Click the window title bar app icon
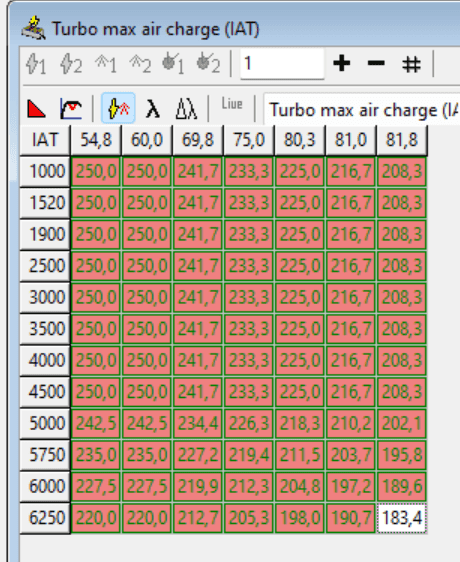Image resolution: width=460 pixels, height=562 pixels. [33, 28]
